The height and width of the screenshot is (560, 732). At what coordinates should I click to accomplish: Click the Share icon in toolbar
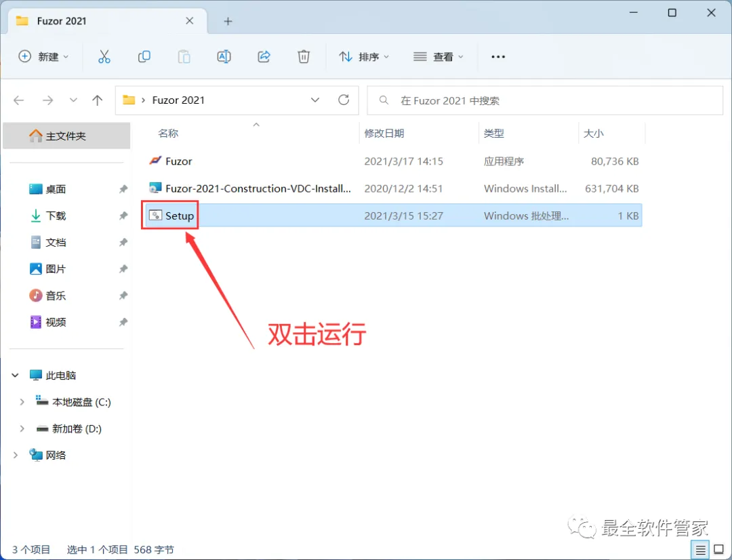pos(264,56)
